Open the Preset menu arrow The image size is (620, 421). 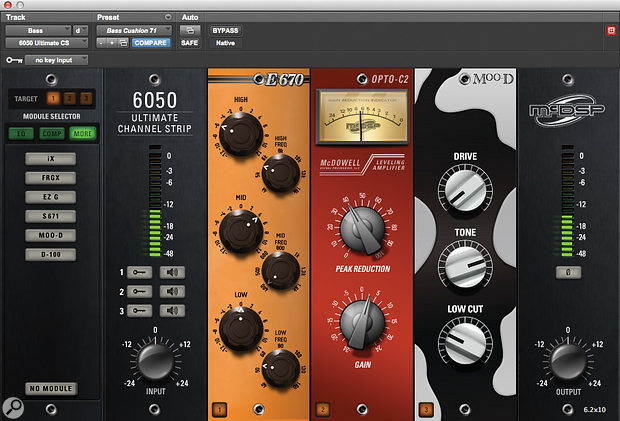[168, 17]
